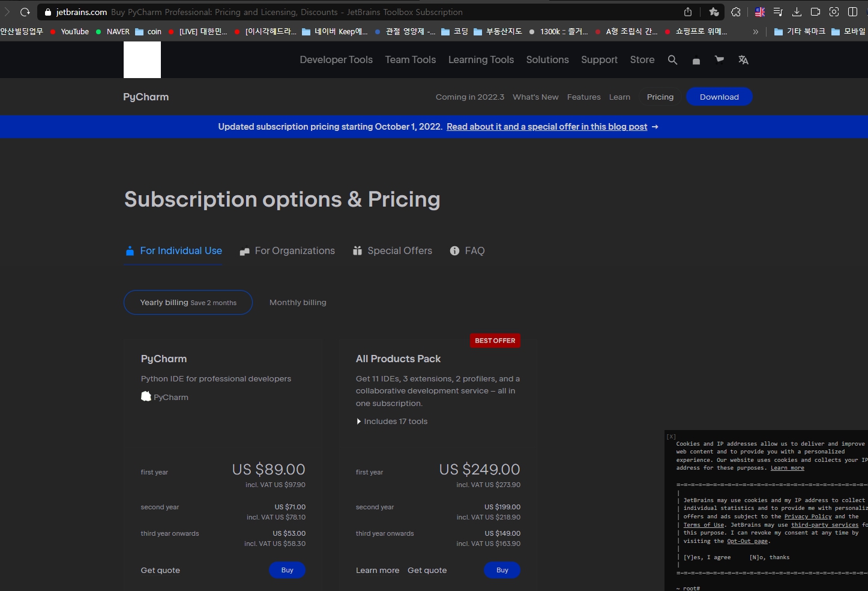Toggle the split view sidebar icon
This screenshot has height=591, width=868.
[852, 12]
